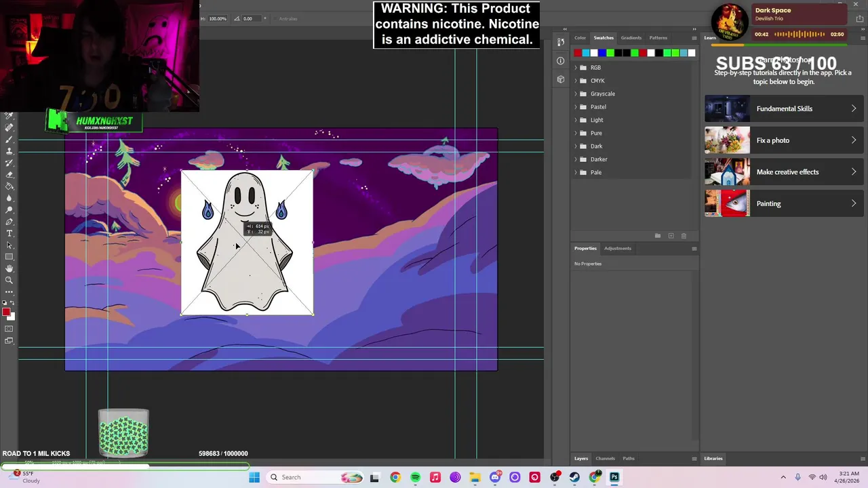
Task: Select the Blur tool
Action: point(9,198)
